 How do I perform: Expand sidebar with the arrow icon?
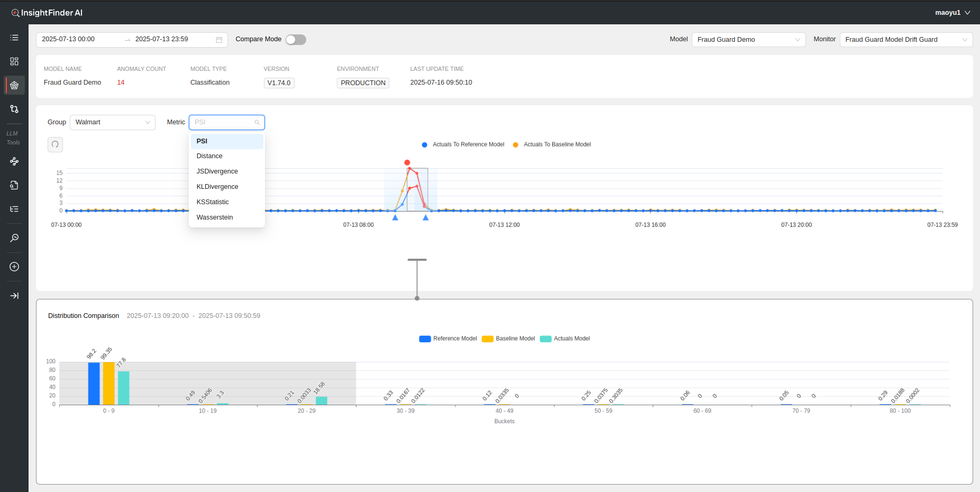14,296
